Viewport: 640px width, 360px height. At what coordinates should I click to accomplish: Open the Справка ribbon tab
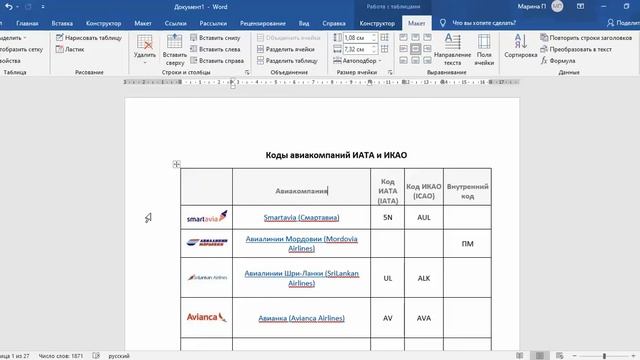pyautogui.click(x=334, y=23)
